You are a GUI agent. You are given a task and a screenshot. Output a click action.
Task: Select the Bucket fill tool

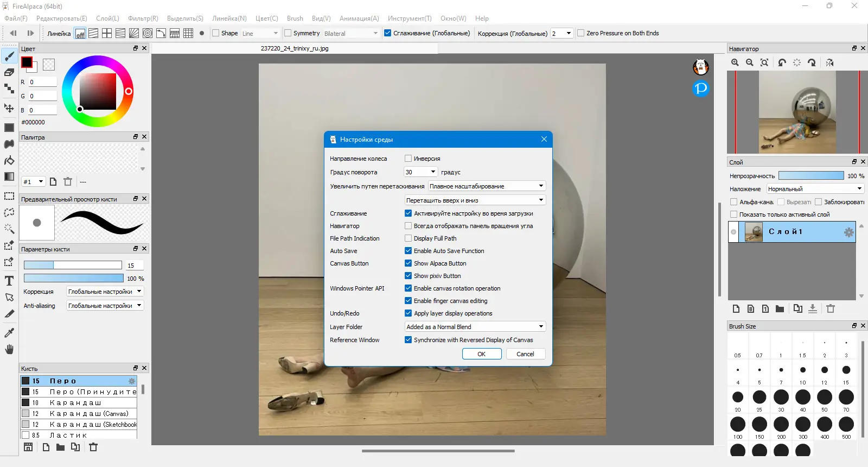pyautogui.click(x=9, y=160)
